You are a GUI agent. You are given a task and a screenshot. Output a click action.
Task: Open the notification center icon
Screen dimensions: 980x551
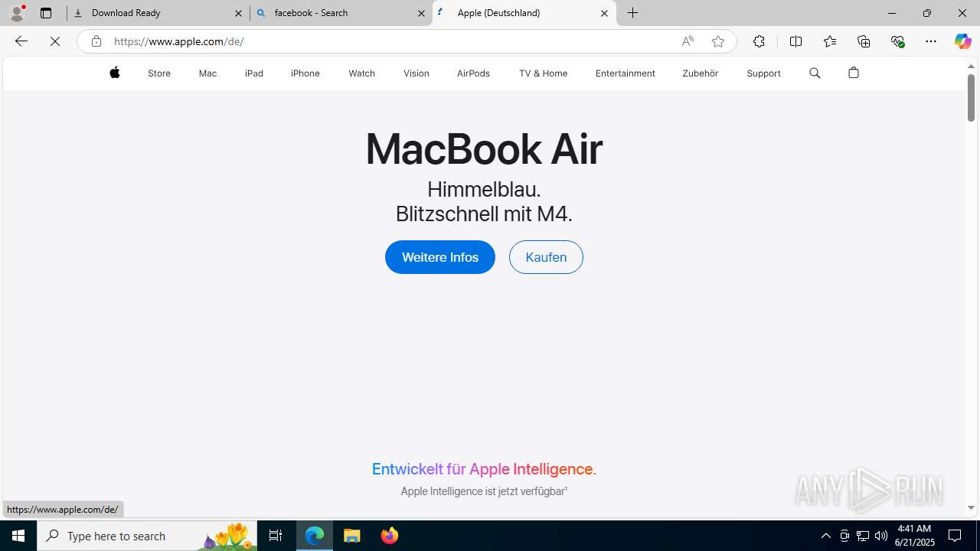pos(955,536)
